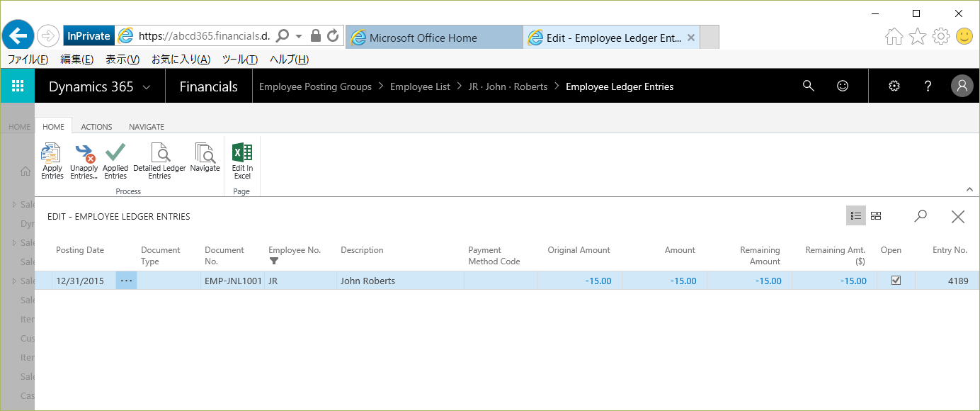The height and width of the screenshot is (411, 980).
Task: Sort by the Posting Date column header
Action: [x=80, y=250]
